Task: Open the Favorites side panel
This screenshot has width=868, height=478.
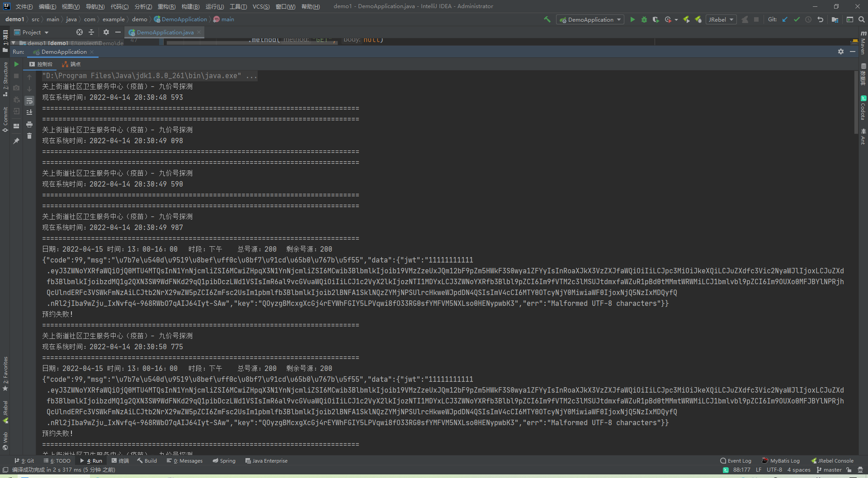Action: point(5,374)
